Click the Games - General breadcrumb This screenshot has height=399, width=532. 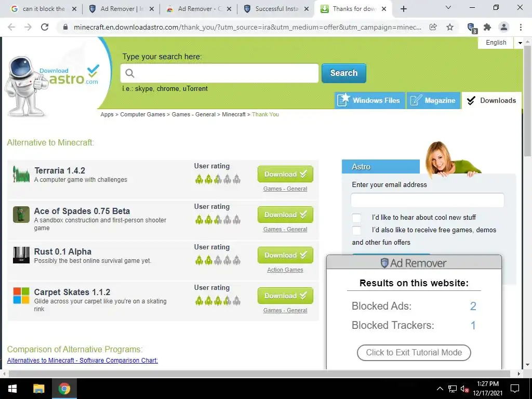pyautogui.click(x=193, y=114)
